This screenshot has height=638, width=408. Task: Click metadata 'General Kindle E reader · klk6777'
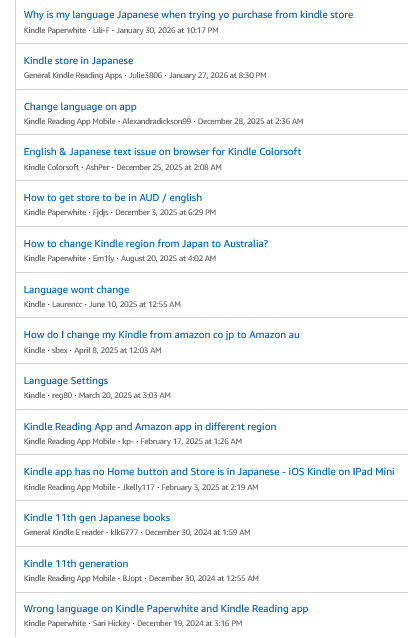(x=137, y=533)
